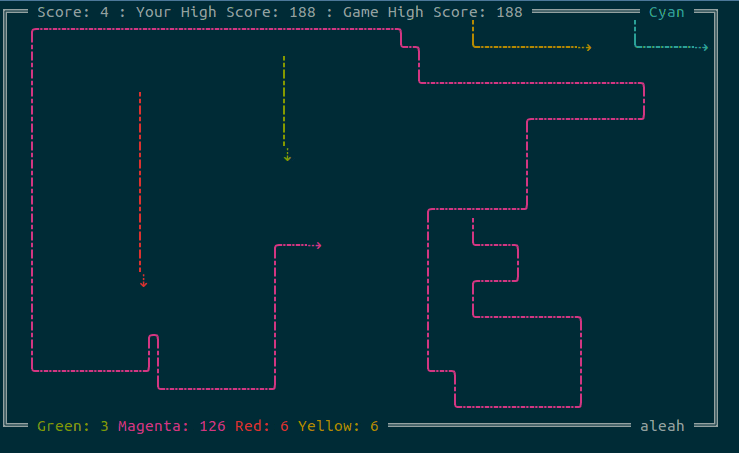Screen dimensions: 739x453
Task: Click the Magenta: 126 score entry
Action: (172, 426)
